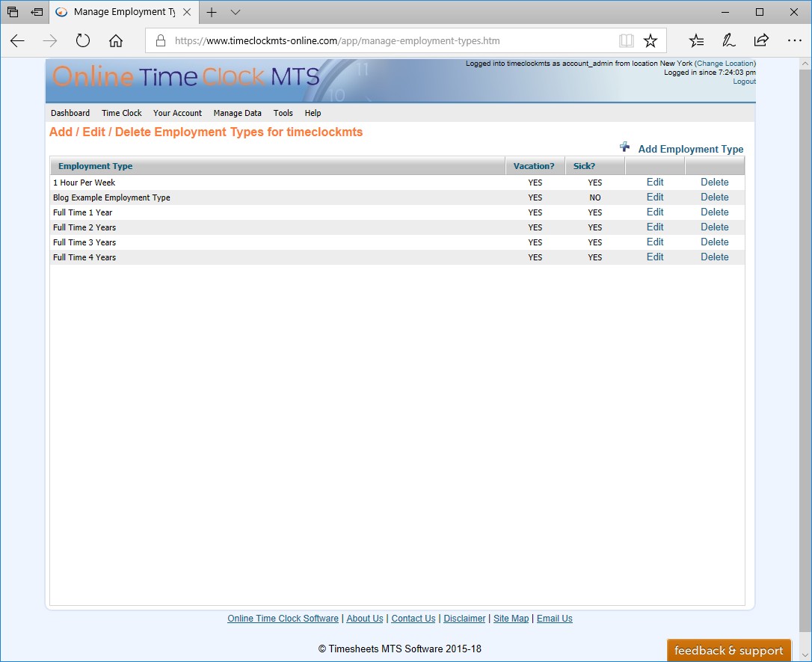Click the scrollbar up arrow
The width and height of the screenshot is (812, 662).
point(805,64)
